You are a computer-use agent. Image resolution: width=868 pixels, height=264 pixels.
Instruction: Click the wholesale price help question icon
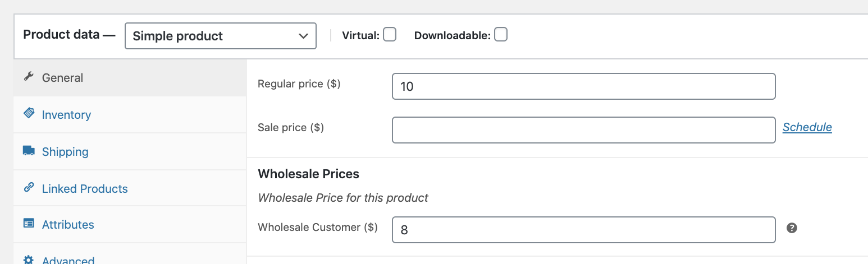(x=792, y=228)
